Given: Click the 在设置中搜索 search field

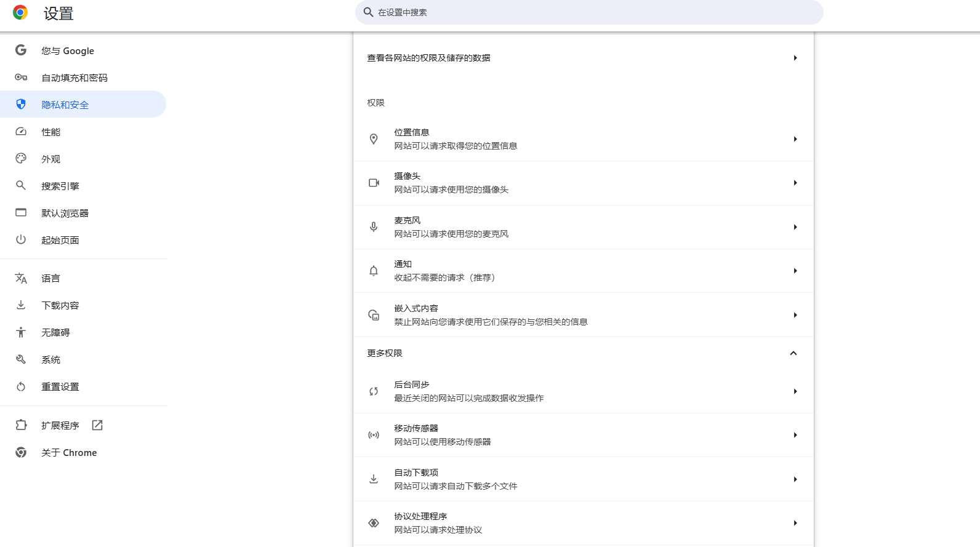Looking at the screenshot, I should pyautogui.click(x=589, y=12).
